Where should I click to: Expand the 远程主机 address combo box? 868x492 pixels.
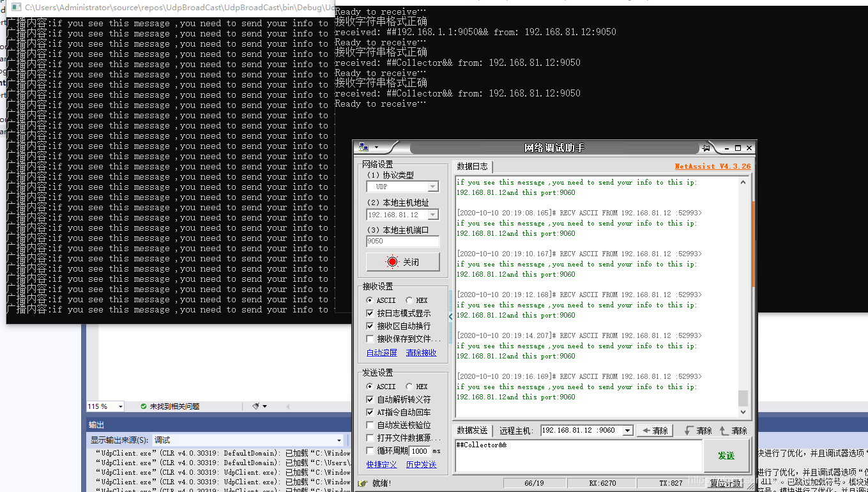[x=627, y=431]
